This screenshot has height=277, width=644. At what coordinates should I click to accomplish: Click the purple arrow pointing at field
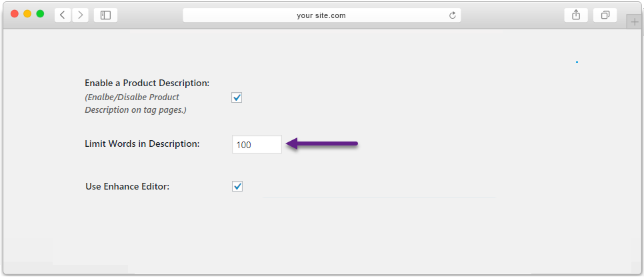click(x=322, y=144)
